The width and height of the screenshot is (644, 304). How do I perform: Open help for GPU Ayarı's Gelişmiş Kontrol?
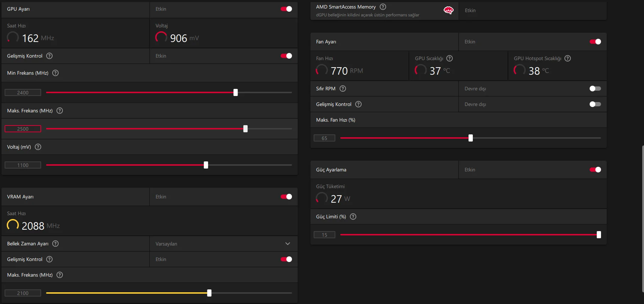(49, 56)
